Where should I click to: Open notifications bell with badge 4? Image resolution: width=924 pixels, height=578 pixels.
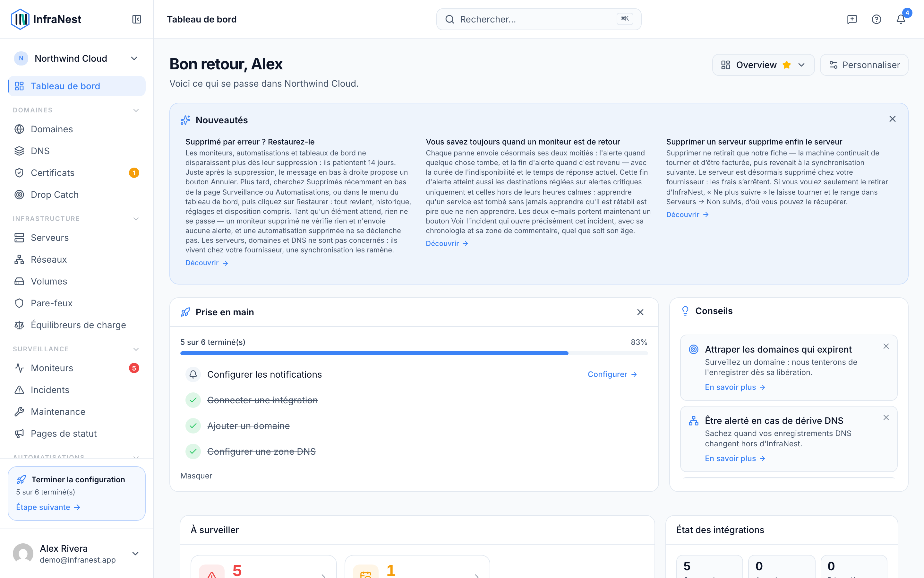901,19
